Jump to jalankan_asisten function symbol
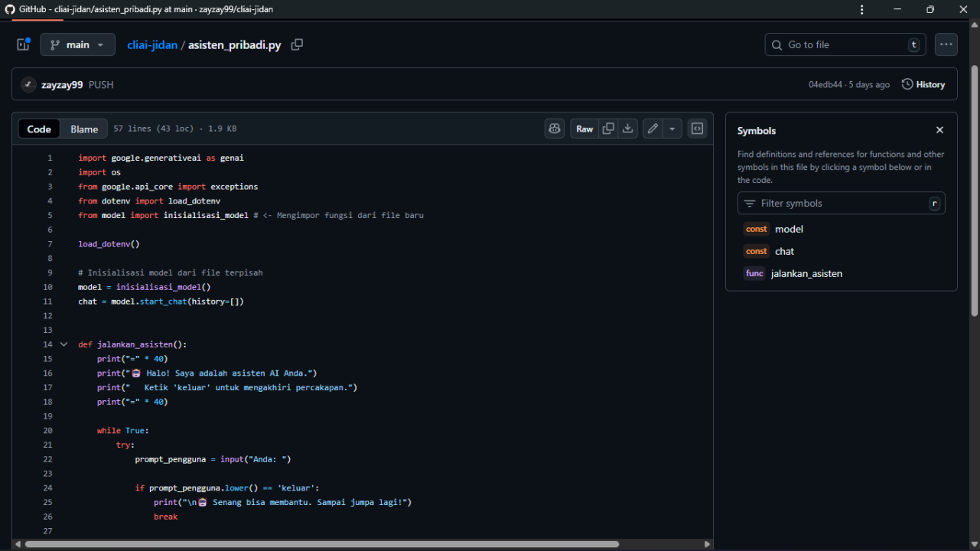 coord(806,273)
